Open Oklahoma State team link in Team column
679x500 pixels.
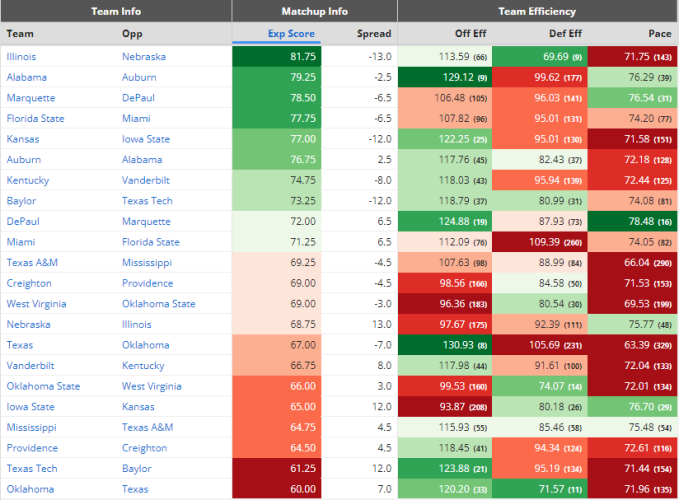[43, 386]
